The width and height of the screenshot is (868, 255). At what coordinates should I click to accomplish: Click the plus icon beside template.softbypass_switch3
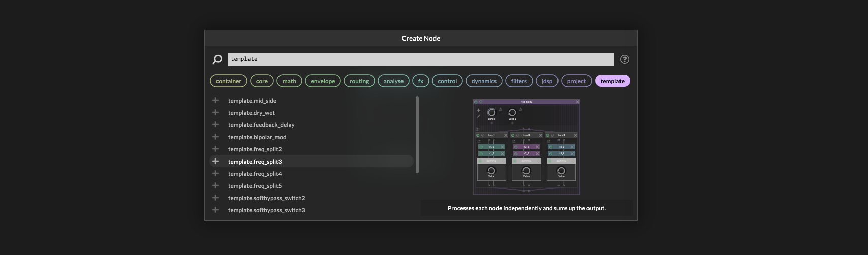click(x=215, y=210)
